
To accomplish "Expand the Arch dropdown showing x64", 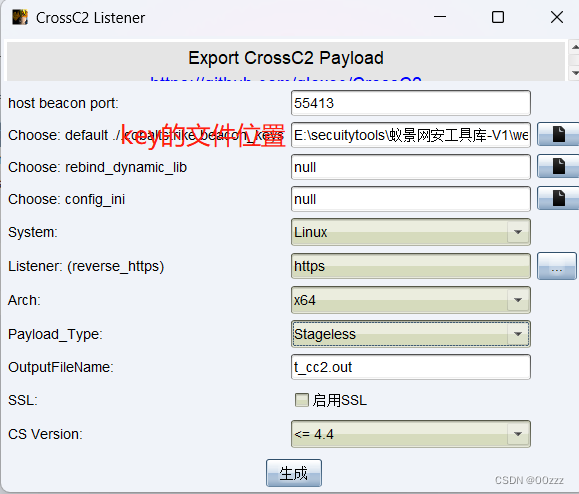I will pyautogui.click(x=411, y=300).
